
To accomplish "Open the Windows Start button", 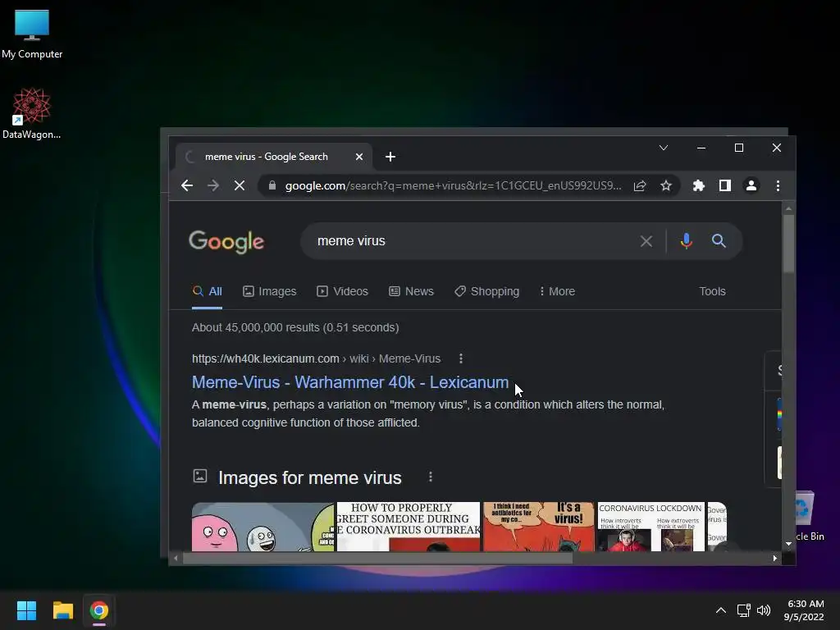I will [x=26, y=610].
